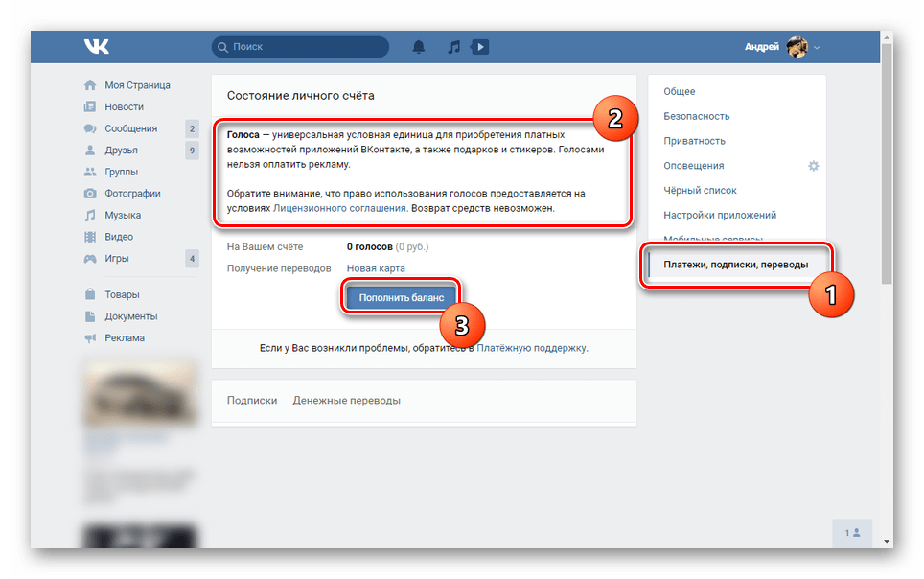Click the Товары bag icon

(89, 294)
